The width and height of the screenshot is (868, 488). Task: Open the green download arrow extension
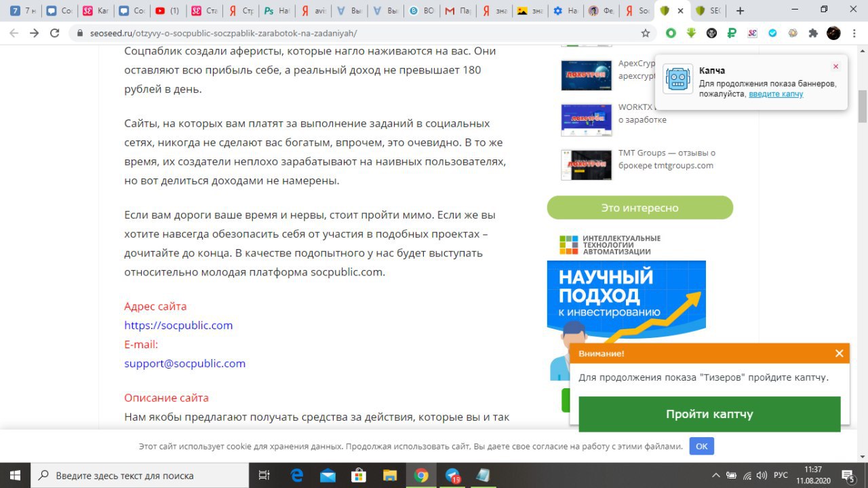[691, 33]
